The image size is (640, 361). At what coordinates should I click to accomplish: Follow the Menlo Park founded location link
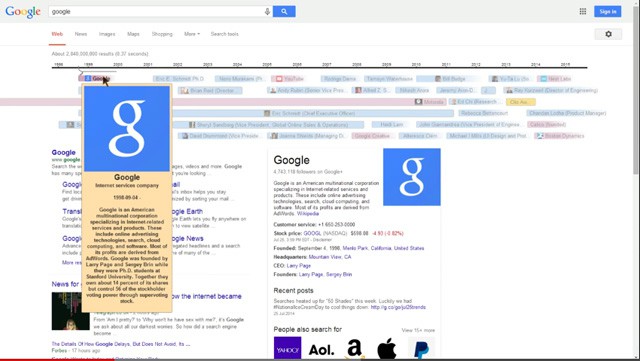coord(355,248)
